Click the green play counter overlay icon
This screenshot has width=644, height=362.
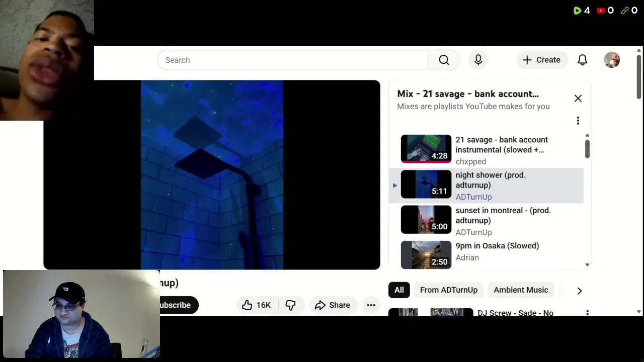tap(577, 10)
